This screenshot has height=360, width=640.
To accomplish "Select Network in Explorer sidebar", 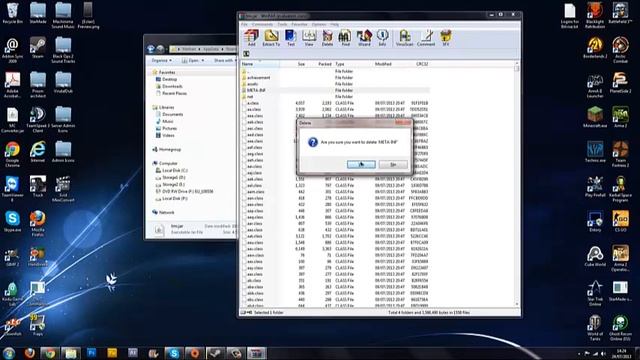I will pos(163,212).
